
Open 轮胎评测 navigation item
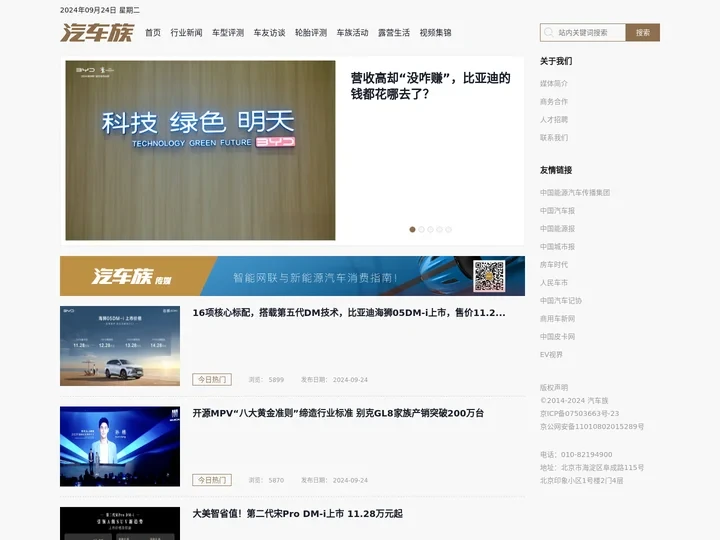coord(311,33)
